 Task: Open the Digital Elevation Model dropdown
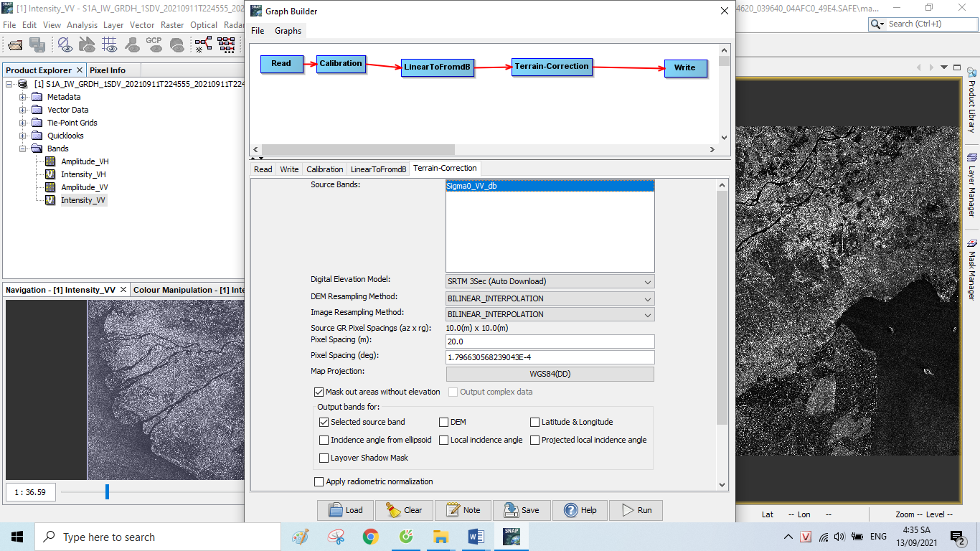tap(550, 281)
